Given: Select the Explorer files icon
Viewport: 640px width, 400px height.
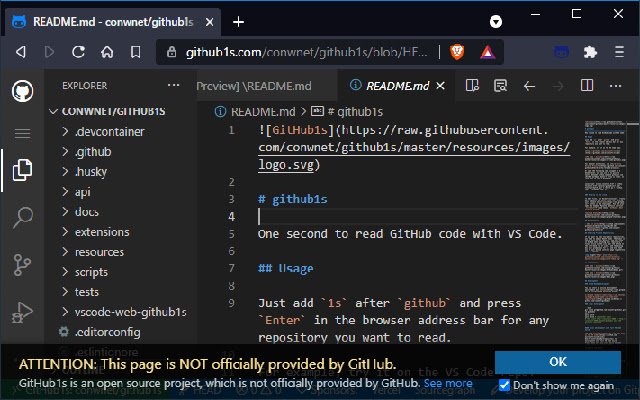Looking at the screenshot, I should pos(22,169).
